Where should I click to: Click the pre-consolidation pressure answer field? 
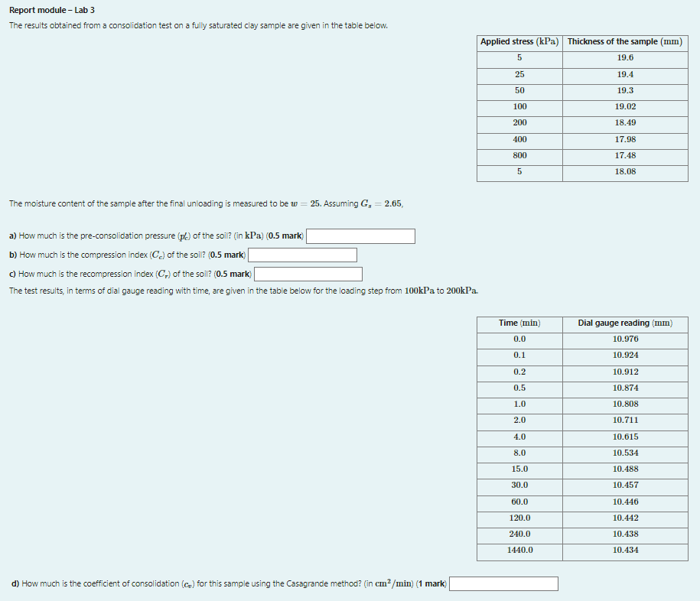point(360,236)
